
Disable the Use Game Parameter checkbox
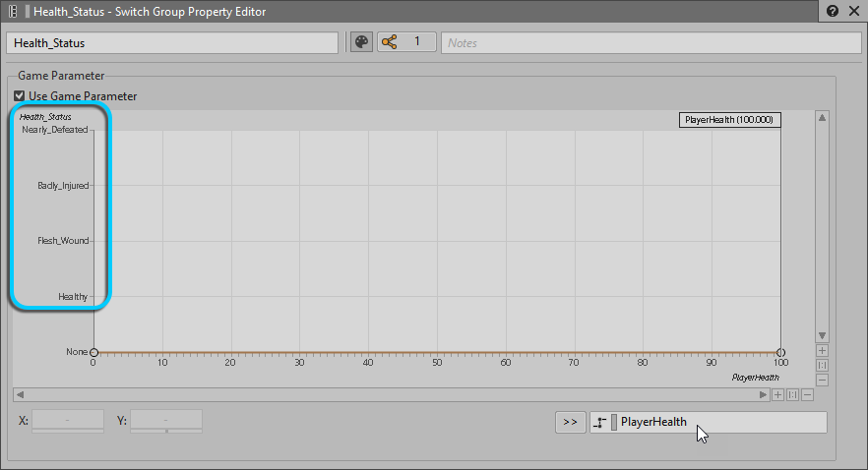(x=20, y=96)
